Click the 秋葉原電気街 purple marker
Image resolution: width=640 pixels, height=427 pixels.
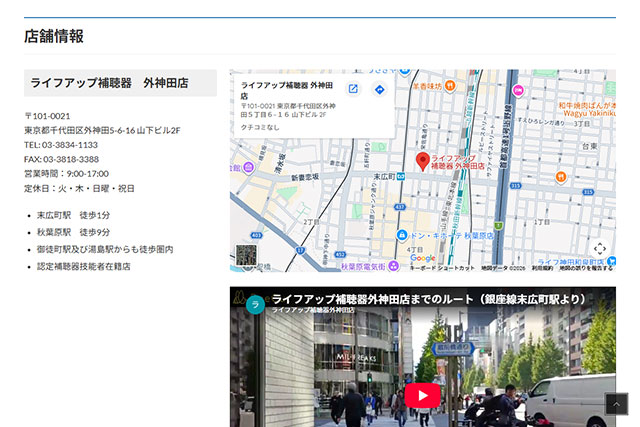[x=393, y=266]
